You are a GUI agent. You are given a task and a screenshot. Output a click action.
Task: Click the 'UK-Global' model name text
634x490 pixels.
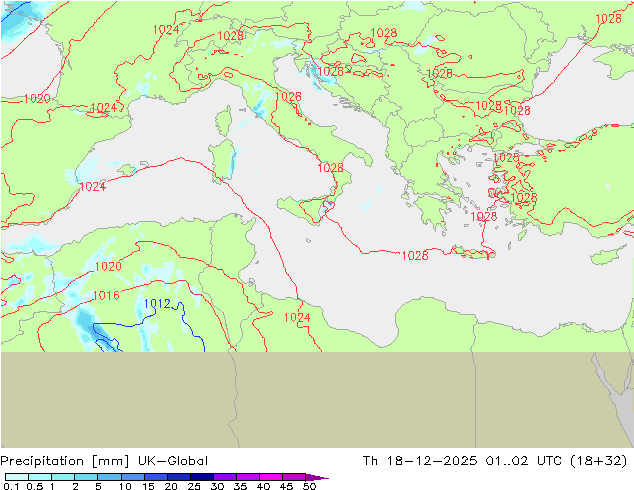(x=173, y=460)
